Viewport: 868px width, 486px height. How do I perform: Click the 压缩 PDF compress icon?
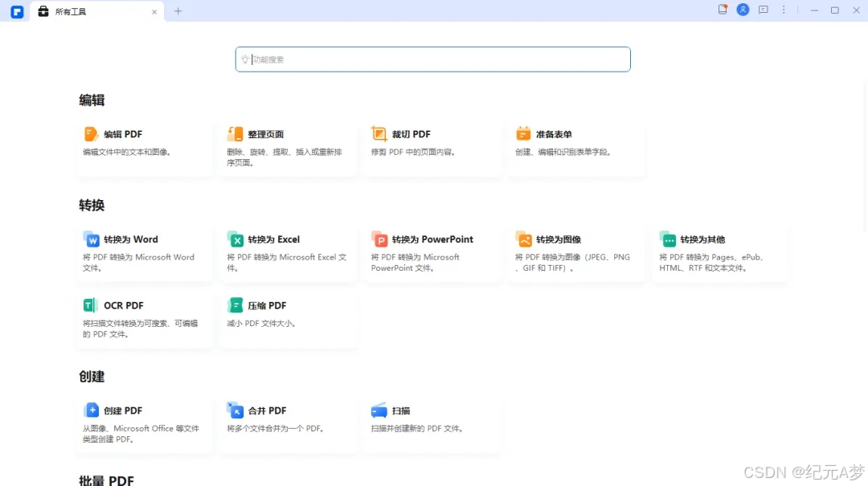(235, 305)
